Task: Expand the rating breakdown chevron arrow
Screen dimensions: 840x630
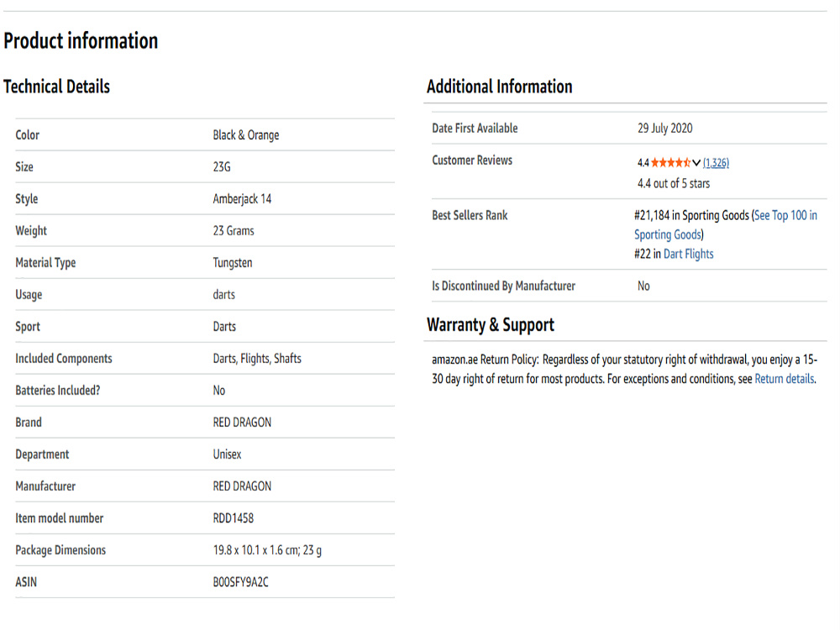Action: (696, 163)
